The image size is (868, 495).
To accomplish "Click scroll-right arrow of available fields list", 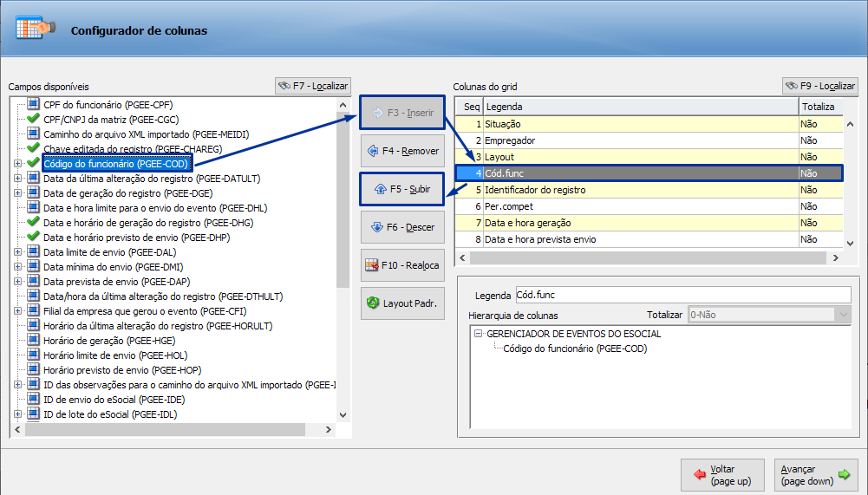I will pos(329,429).
